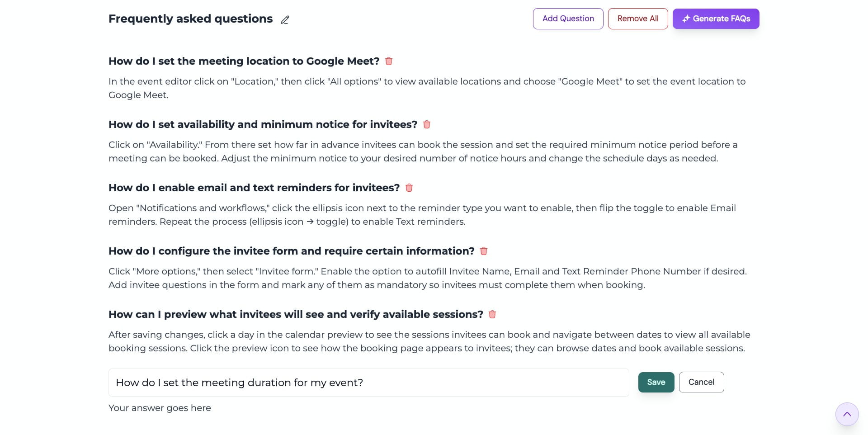The width and height of the screenshot is (868, 435).
Task: Click the Google Meet question title
Action: coord(244,61)
